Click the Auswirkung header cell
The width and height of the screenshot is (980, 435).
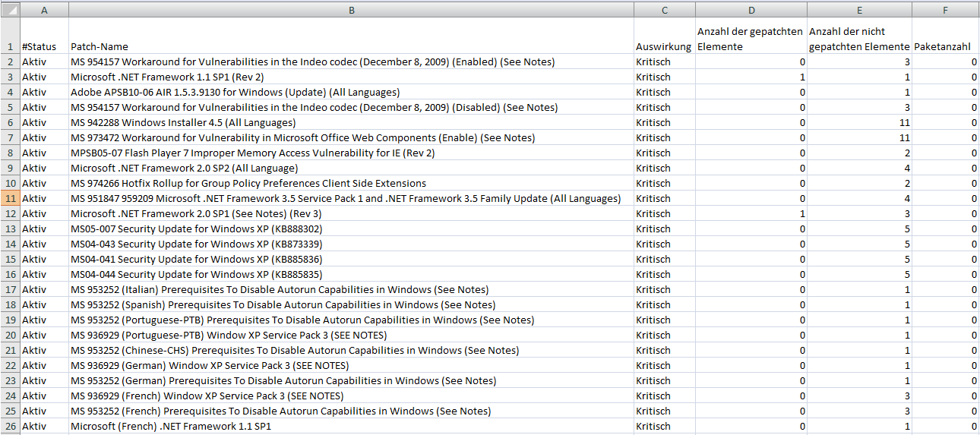[x=665, y=36]
